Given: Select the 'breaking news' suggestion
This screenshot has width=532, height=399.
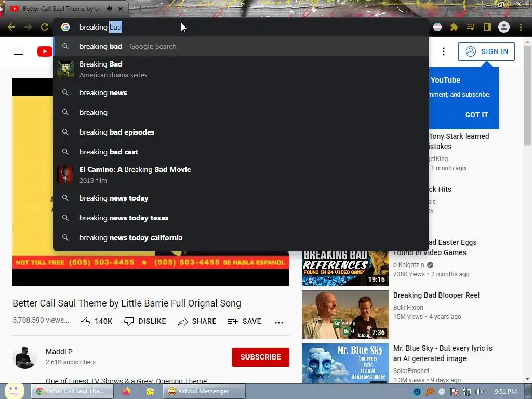Looking at the screenshot, I should tap(241, 92).
